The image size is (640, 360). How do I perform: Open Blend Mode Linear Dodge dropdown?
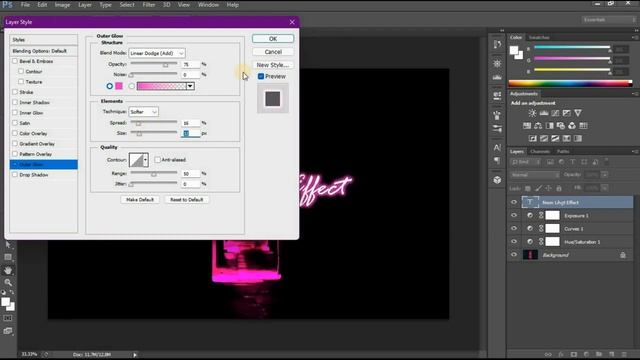pyautogui.click(x=157, y=53)
